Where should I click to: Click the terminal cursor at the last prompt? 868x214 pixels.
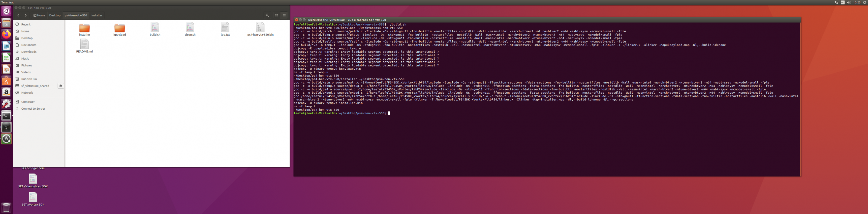pyautogui.click(x=389, y=113)
